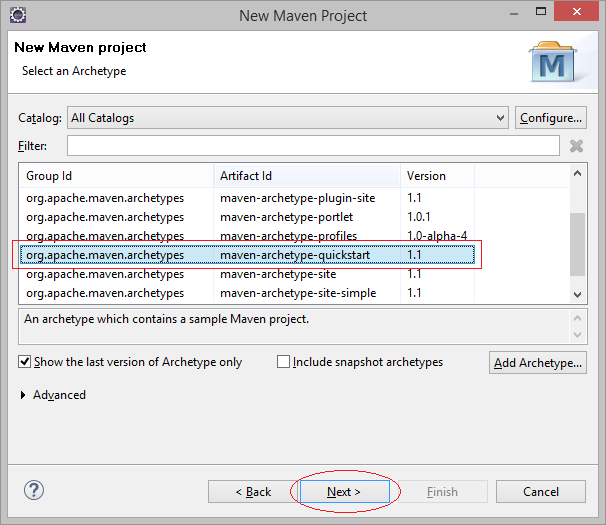606x525 pixels.
Task: Minimize the New Maven Project window
Action: click(x=514, y=14)
